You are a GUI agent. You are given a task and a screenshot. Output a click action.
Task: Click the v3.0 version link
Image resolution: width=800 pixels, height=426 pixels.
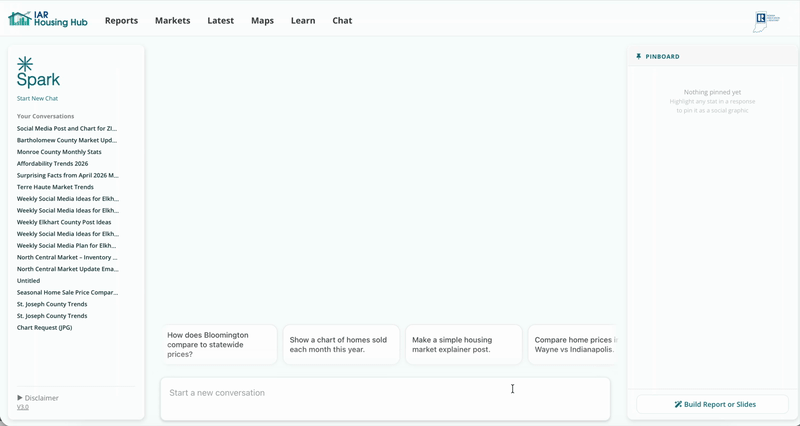22,407
